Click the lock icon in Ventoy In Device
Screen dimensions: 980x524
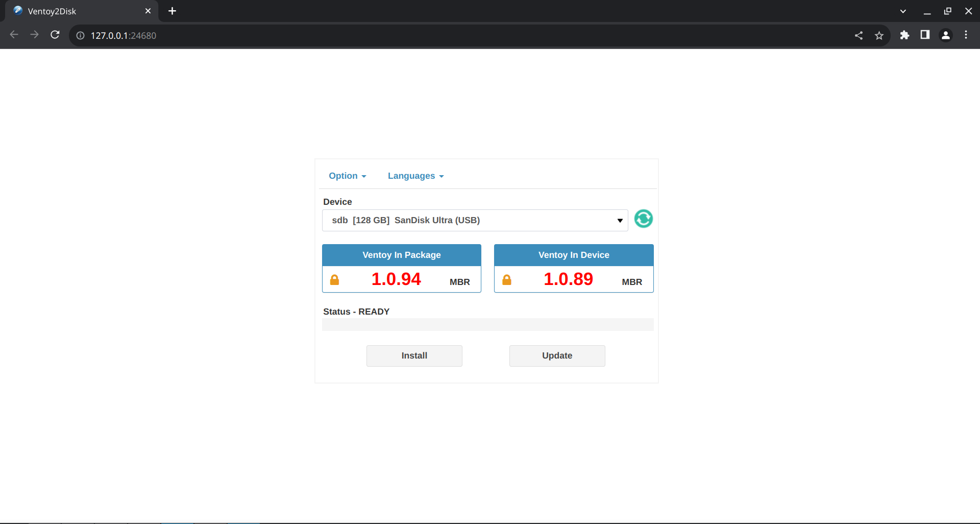[x=506, y=279]
